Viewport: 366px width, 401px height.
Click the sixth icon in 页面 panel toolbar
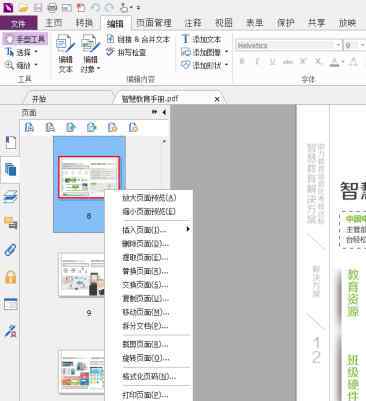click(x=133, y=127)
